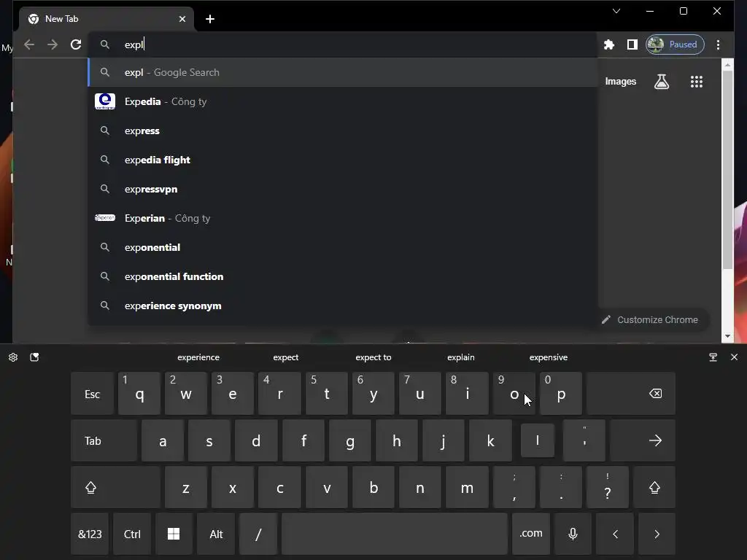Pick the 'expensive' word prediction
747x560 pixels.
[x=549, y=357]
